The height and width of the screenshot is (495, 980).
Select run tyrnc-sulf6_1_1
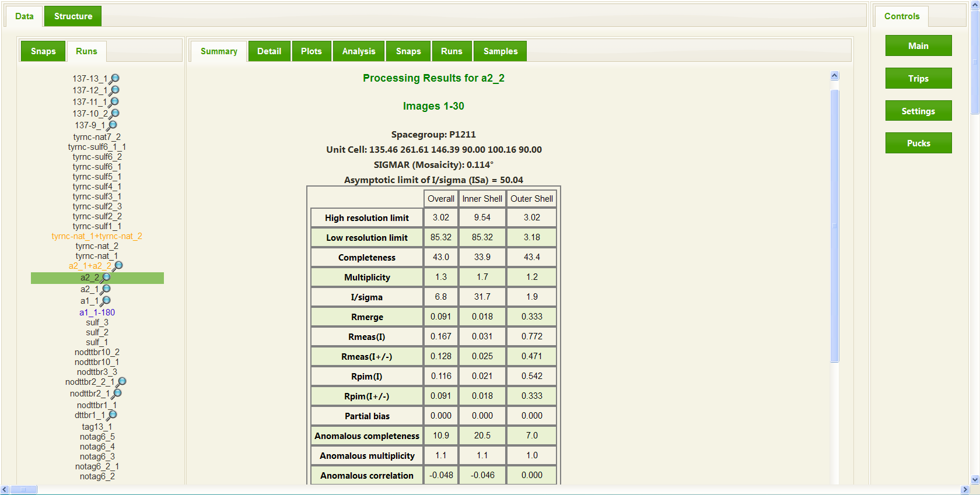[97, 147]
